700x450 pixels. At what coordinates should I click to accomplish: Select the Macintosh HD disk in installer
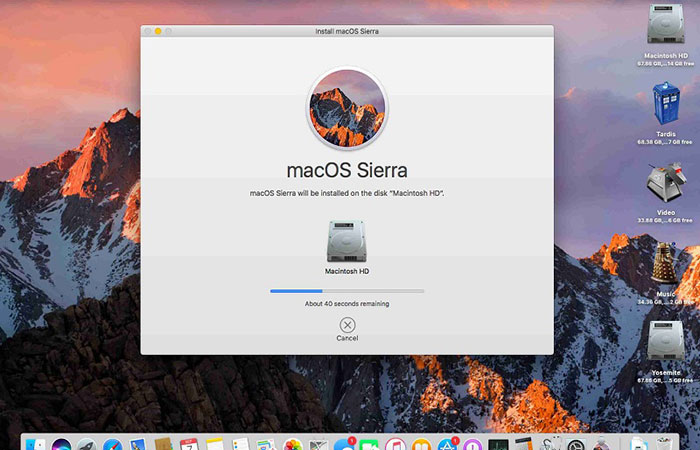point(347,241)
